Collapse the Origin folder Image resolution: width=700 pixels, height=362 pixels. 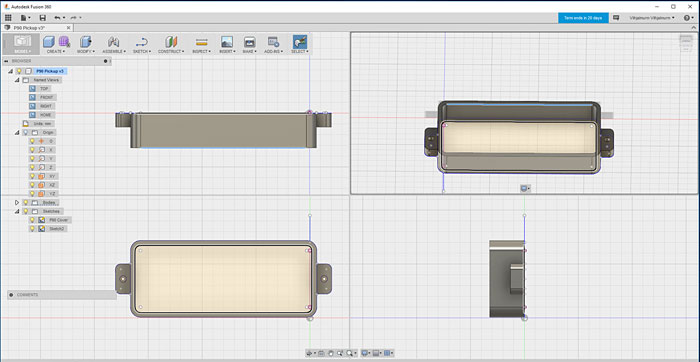[17, 133]
